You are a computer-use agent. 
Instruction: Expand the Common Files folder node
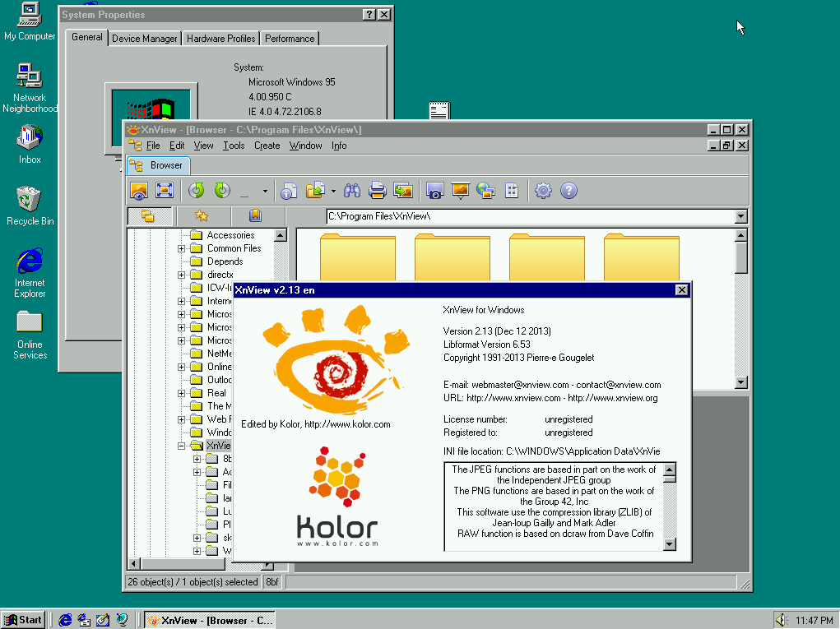(182, 248)
